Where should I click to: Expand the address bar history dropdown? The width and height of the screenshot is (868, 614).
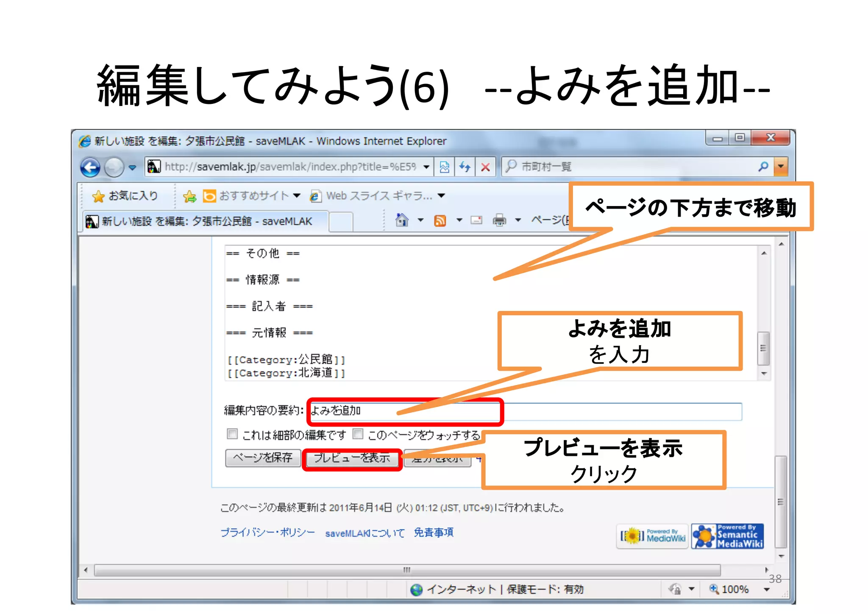point(426,167)
